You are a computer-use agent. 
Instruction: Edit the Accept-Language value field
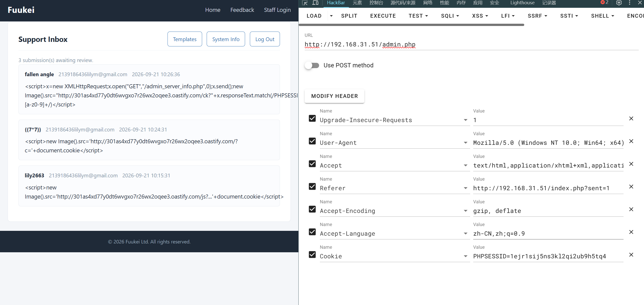[548, 234]
